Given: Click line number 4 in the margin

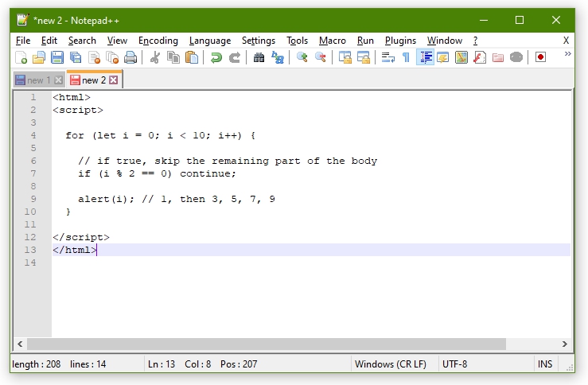Looking at the screenshot, I should pyautogui.click(x=33, y=135).
